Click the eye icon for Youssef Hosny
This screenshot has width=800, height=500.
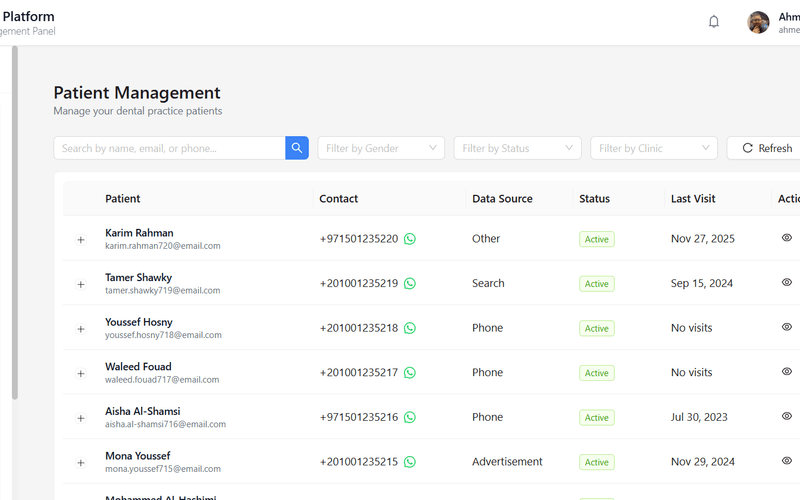787,327
